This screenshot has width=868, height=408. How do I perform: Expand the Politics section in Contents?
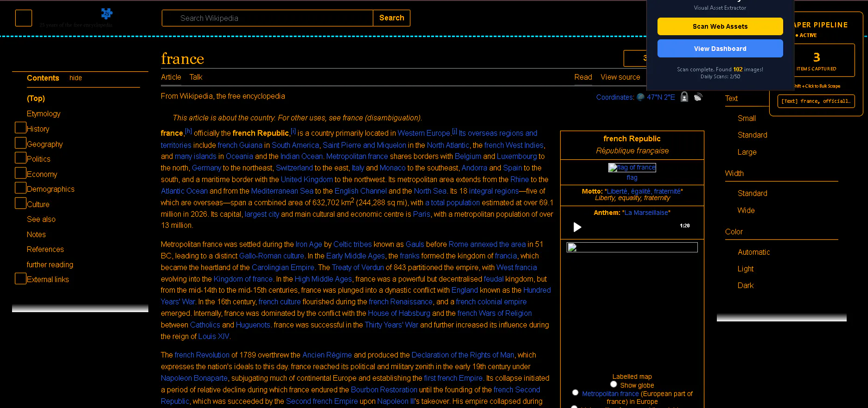pyautogui.click(x=20, y=158)
